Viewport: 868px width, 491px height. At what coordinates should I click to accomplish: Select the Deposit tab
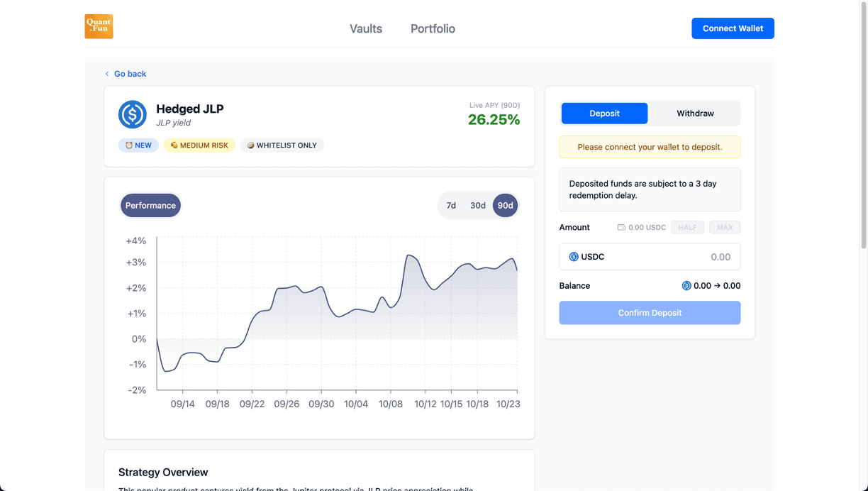tap(604, 114)
